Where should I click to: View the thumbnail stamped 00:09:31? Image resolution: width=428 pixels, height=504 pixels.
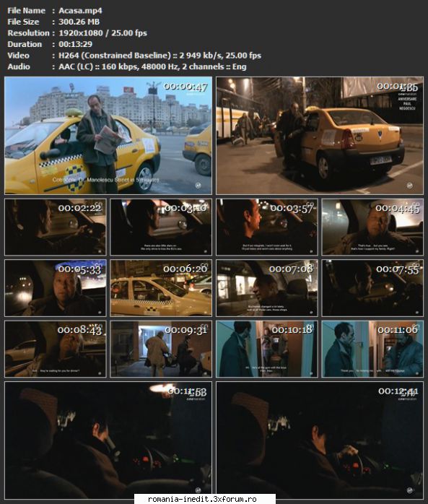161,349
